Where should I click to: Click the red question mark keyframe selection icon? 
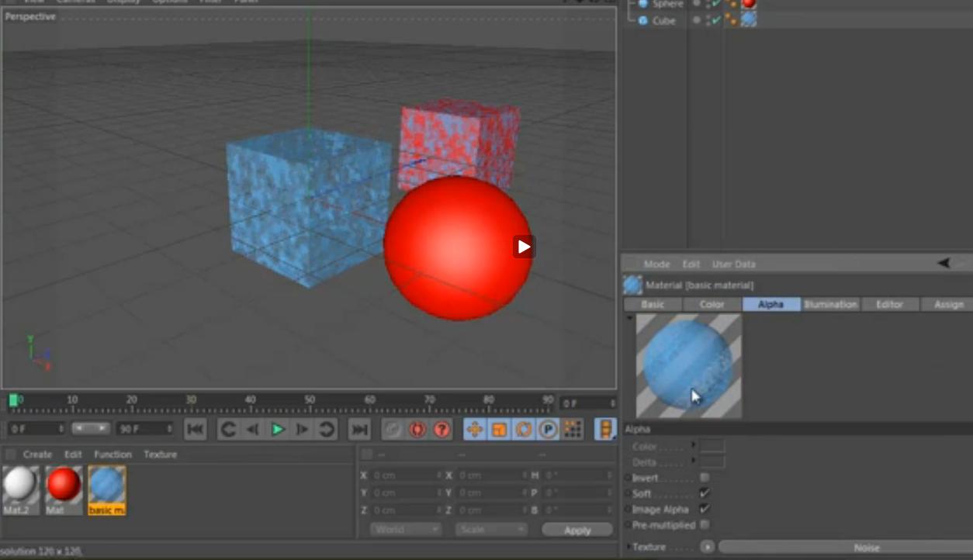pyautogui.click(x=441, y=429)
